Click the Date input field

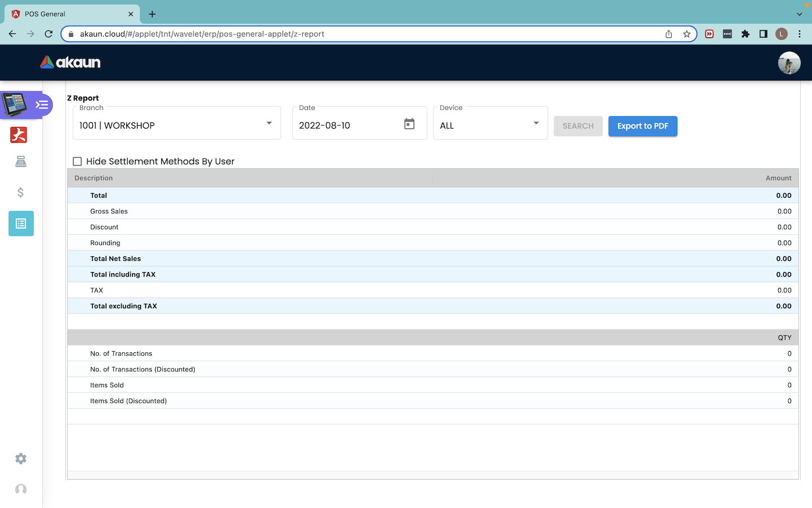[347, 125]
